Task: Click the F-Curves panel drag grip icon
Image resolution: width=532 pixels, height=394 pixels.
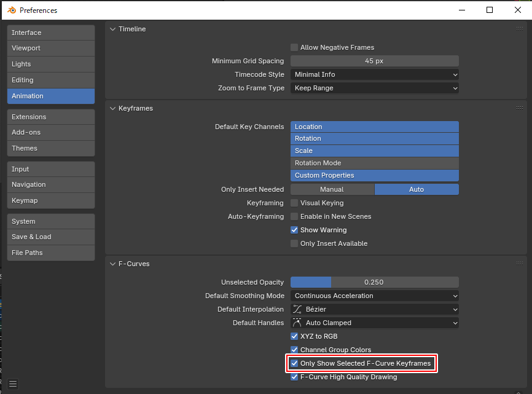Action: tap(520, 264)
